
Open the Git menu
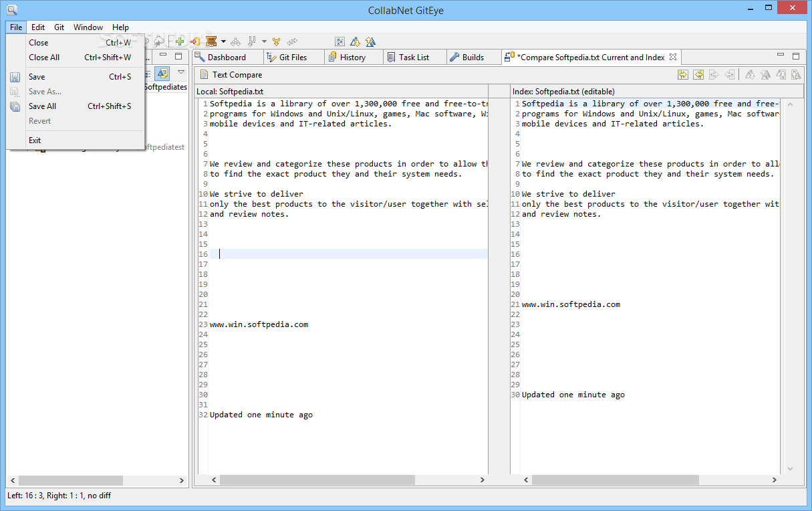(x=59, y=27)
